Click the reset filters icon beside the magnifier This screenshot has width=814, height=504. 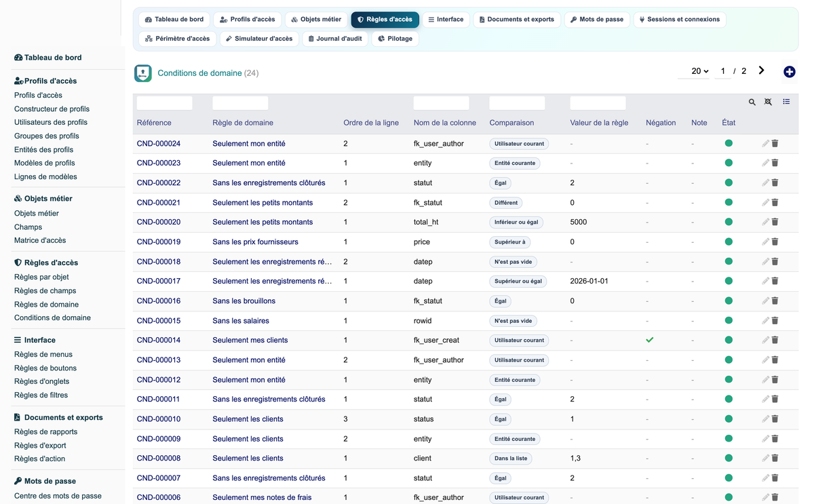pyautogui.click(x=768, y=102)
